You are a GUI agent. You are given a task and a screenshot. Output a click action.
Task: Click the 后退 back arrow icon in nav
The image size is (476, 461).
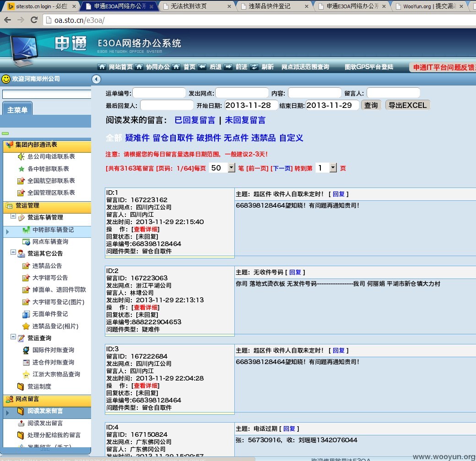click(x=202, y=67)
